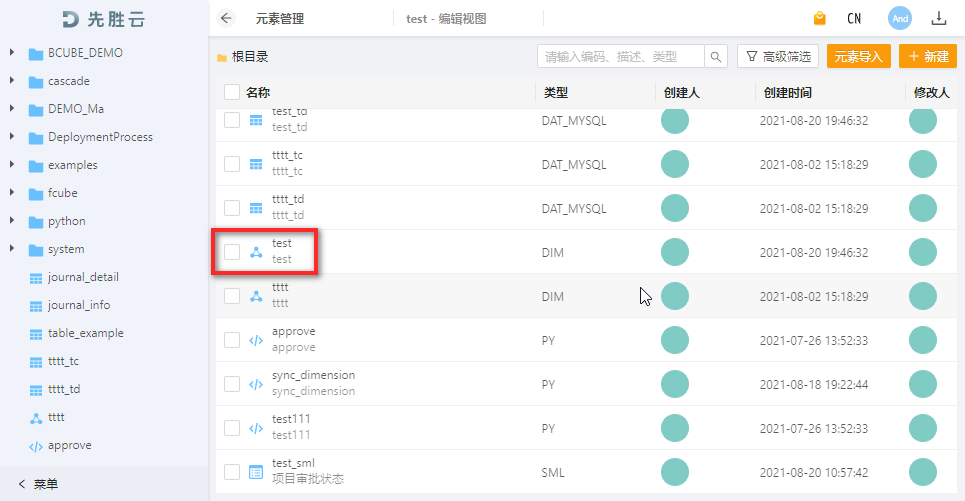965x501 pixels.
Task: Open the And user avatar menu
Action: (899, 18)
